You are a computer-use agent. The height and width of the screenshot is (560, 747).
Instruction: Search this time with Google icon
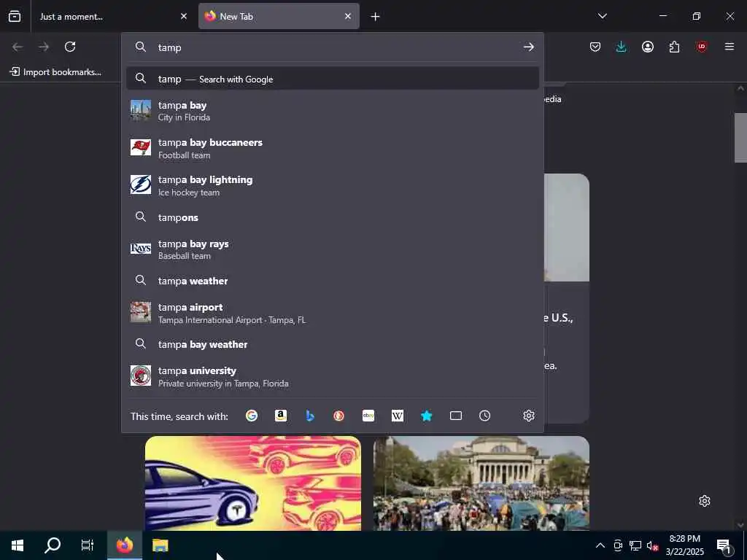(252, 416)
